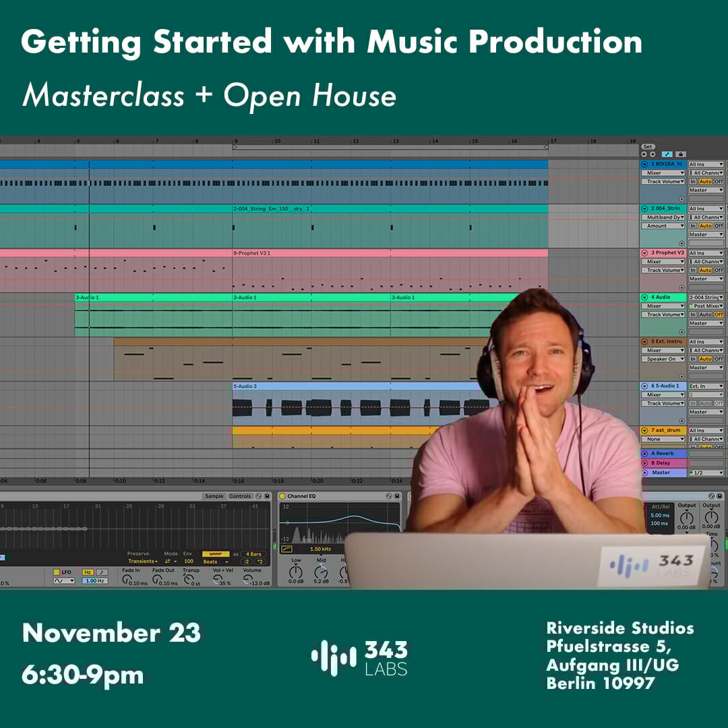728x728 pixels.
Task: Fold track 3 Prophet V3
Action: point(644,253)
